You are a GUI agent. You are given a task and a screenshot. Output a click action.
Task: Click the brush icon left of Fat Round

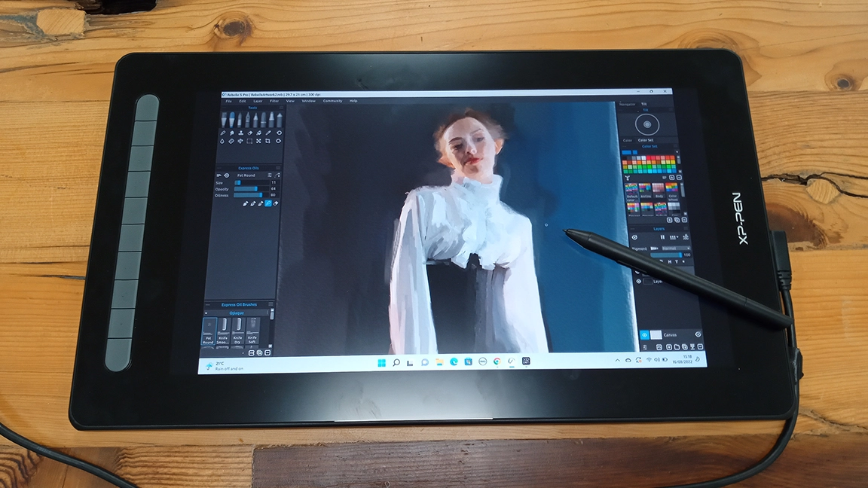coord(219,175)
